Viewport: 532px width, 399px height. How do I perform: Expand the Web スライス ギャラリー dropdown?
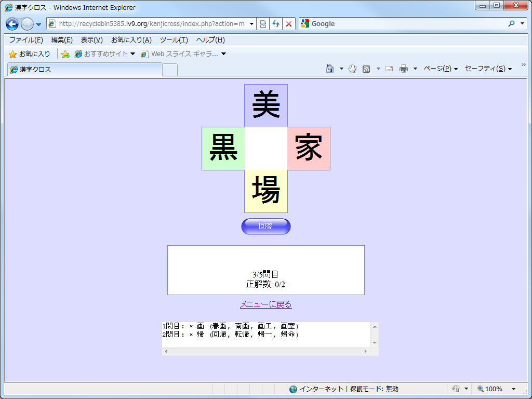pyautogui.click(x=223, y=54)
